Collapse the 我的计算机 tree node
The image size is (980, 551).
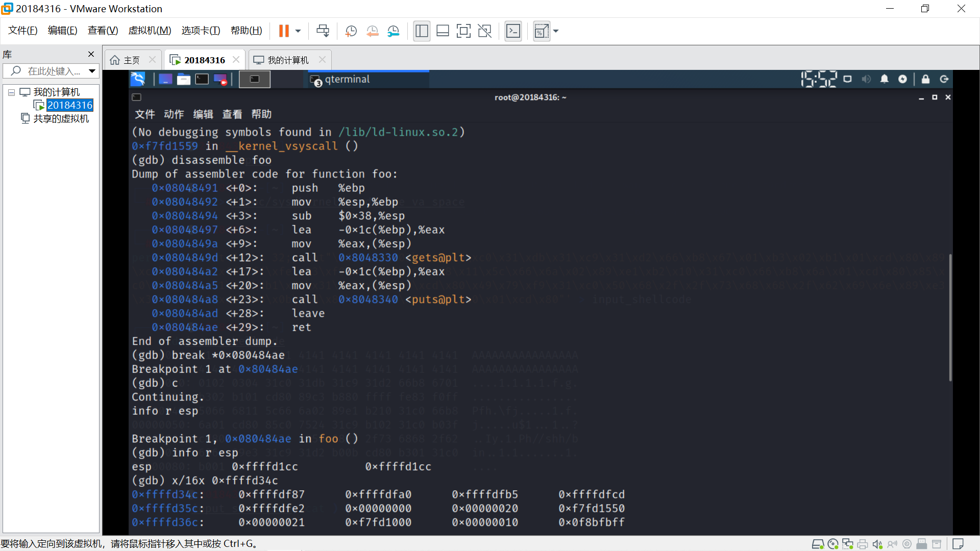[x=11, y=92]
